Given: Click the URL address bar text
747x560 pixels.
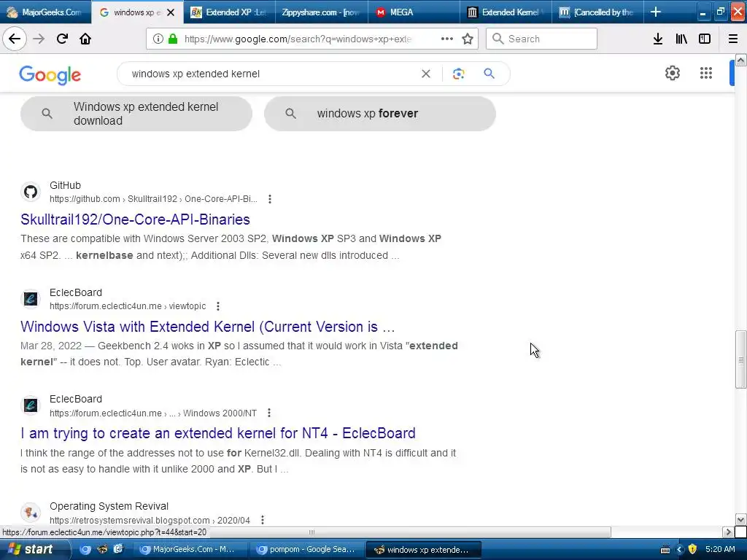Looking at the screenshot, I should [x=298, y=39].
